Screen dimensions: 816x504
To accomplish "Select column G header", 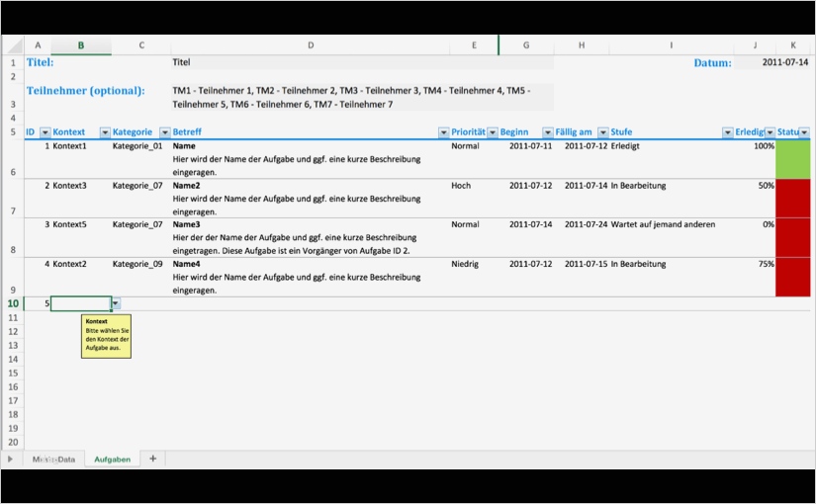I will pos(526,45).
